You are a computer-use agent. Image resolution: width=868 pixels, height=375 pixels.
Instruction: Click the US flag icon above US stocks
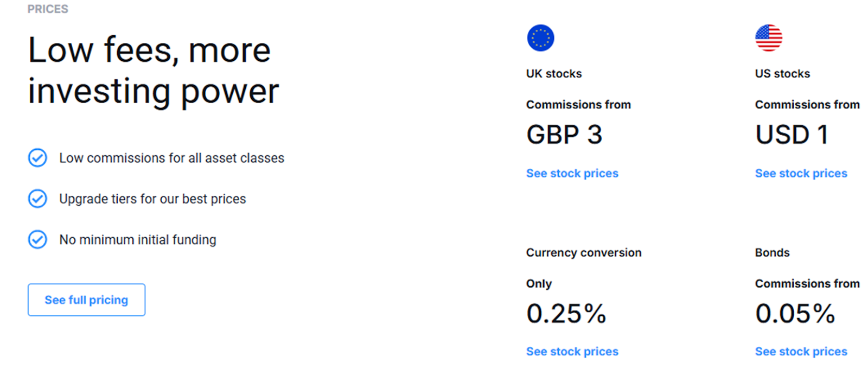pyautogui.click(x=769, y=38)
